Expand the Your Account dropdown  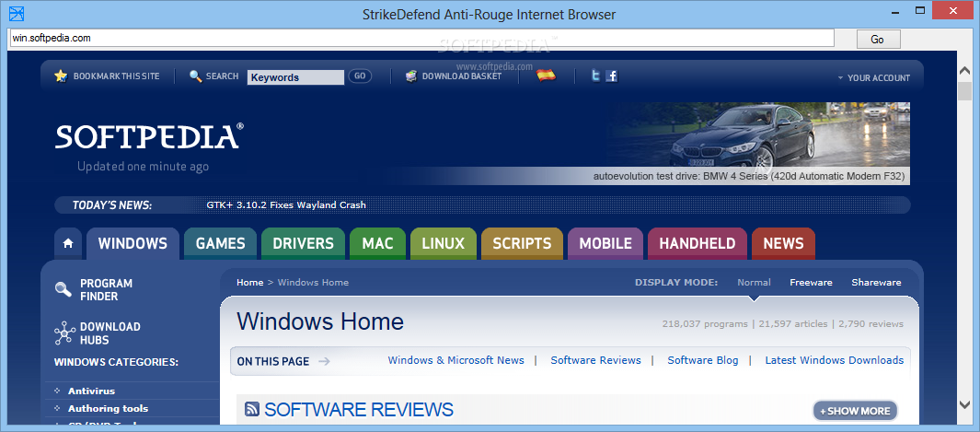pyautogui.click(x=874, y=78)
